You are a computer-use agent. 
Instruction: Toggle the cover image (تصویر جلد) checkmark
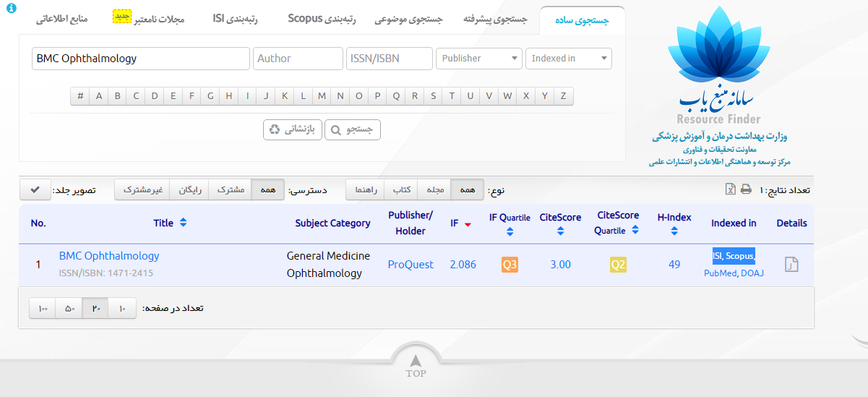coord(35,189)
